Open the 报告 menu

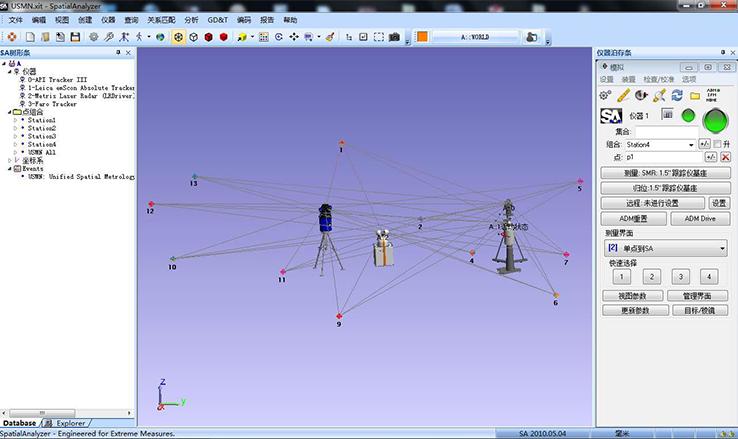click(x=267, y=20)
